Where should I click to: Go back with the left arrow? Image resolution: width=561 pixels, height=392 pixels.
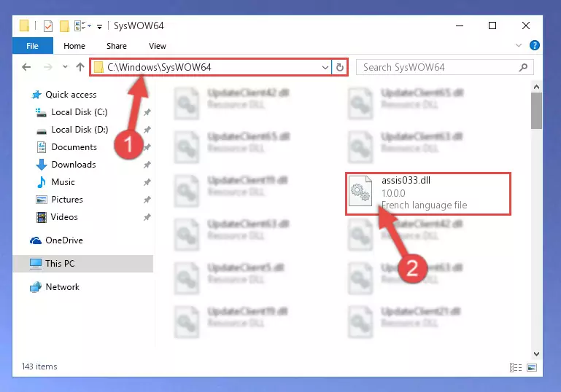coord(26,67)
